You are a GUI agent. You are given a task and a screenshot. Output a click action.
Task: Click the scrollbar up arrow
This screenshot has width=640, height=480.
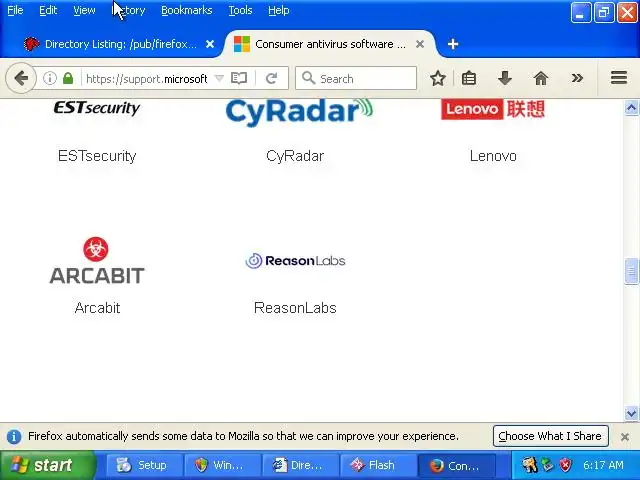(x=631, y=108)
